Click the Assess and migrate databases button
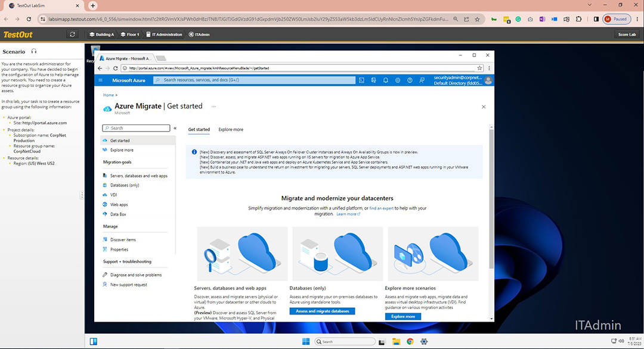 click(322, 311)
